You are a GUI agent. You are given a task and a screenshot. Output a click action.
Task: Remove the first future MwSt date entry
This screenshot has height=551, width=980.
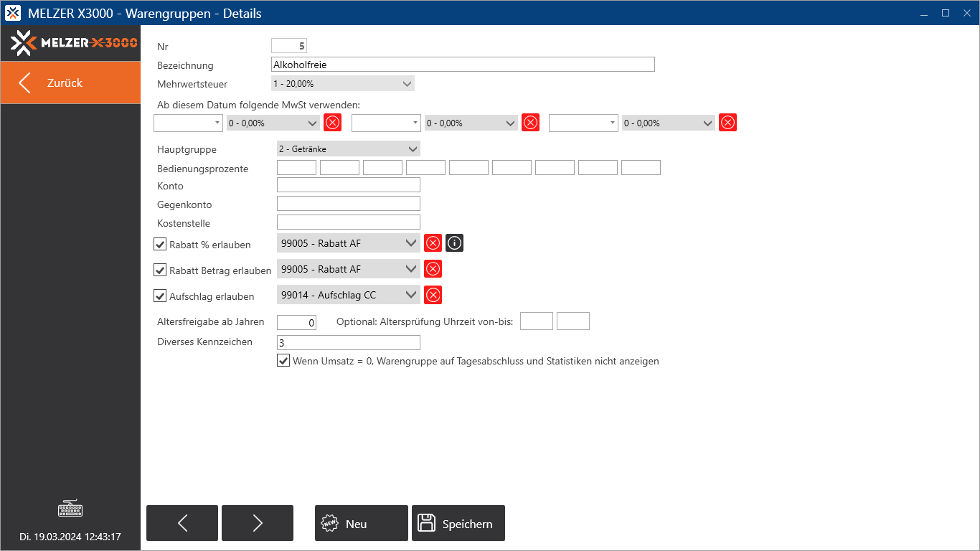click(x=332, y=123)
